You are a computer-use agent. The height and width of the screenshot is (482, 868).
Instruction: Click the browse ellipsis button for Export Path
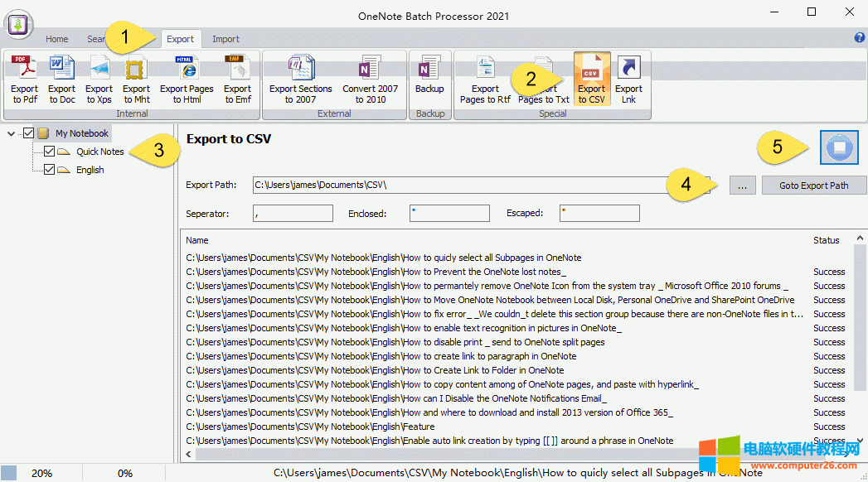click(742, 185)
